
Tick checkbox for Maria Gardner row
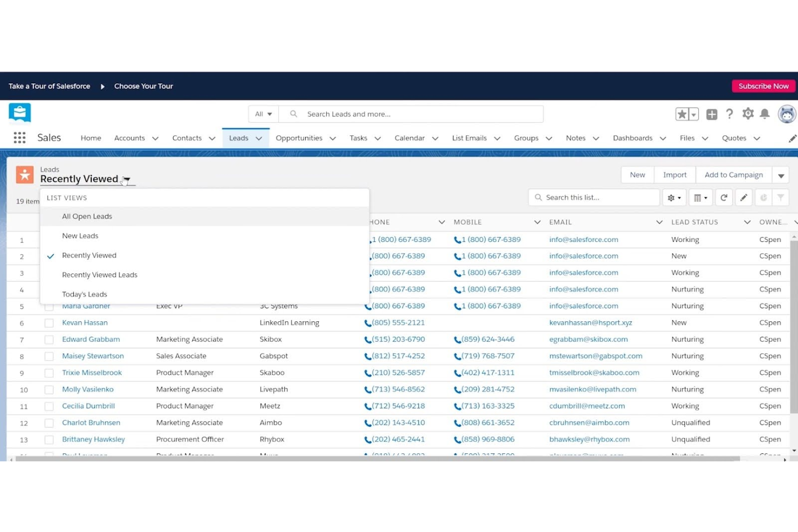(49, 307)
